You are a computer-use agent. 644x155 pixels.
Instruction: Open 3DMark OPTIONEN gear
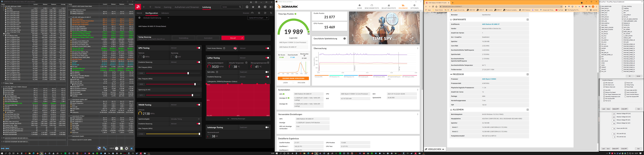coord(415,5)
